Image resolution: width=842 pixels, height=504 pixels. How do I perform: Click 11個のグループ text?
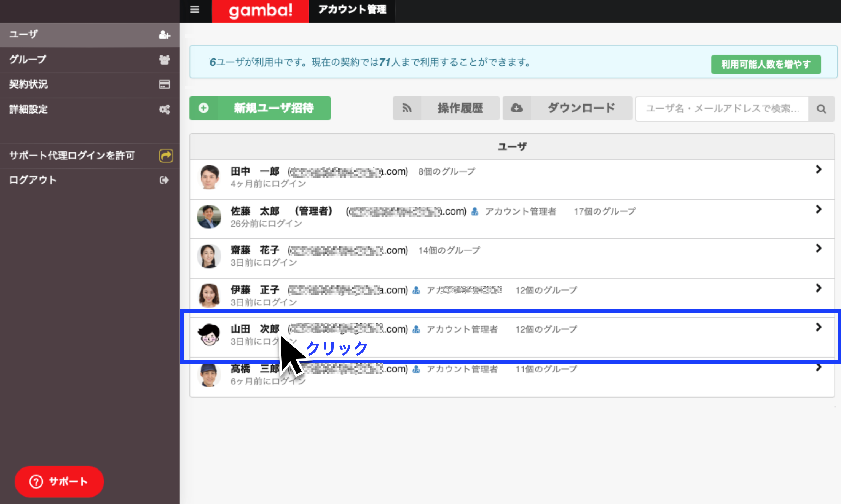546,369
